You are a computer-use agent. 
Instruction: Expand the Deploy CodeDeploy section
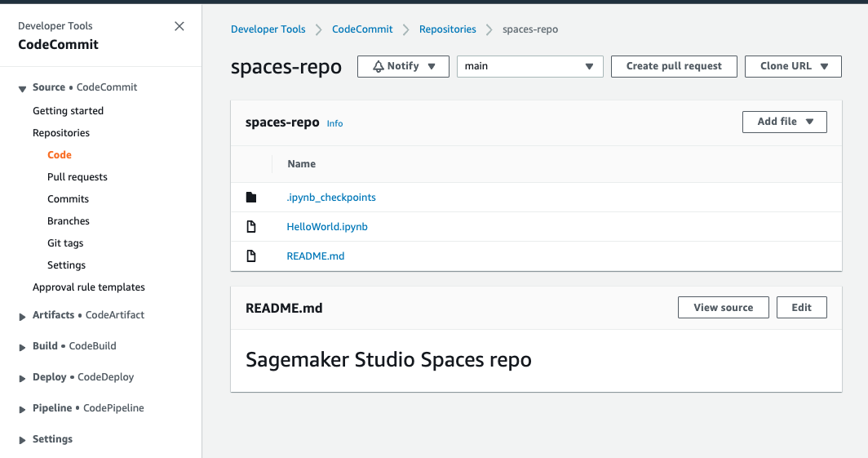[x=22, y=379]
